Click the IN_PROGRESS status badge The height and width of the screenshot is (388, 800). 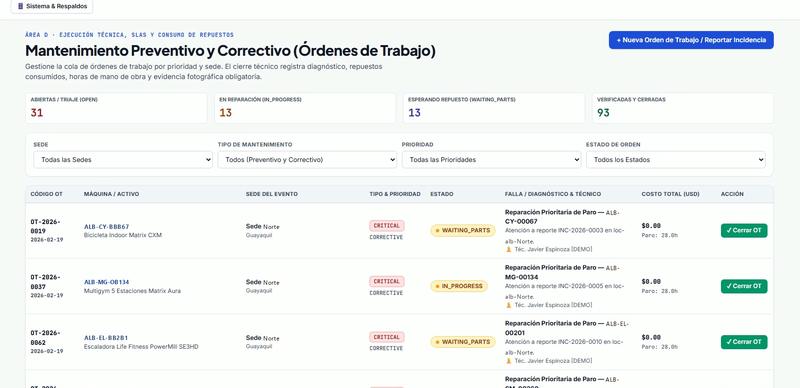point(459,286)
